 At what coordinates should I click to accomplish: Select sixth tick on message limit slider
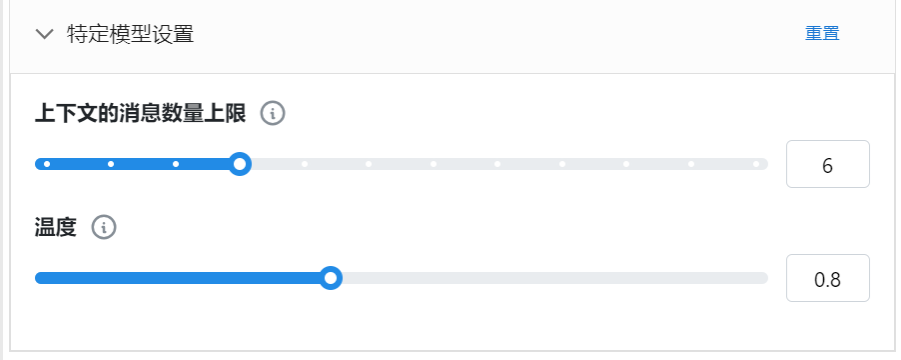(368, 164)
